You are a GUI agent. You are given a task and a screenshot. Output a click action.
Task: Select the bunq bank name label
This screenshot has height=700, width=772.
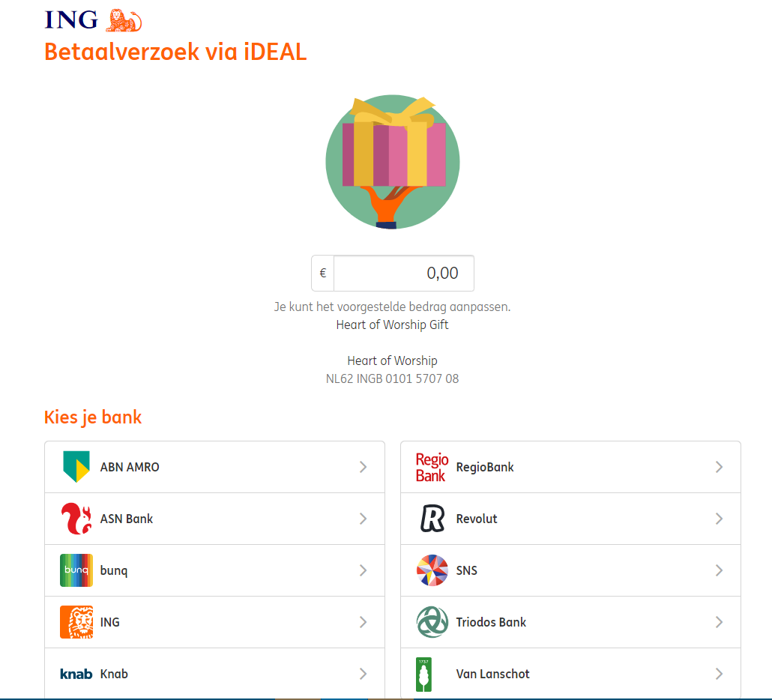(x=114, y=570)
